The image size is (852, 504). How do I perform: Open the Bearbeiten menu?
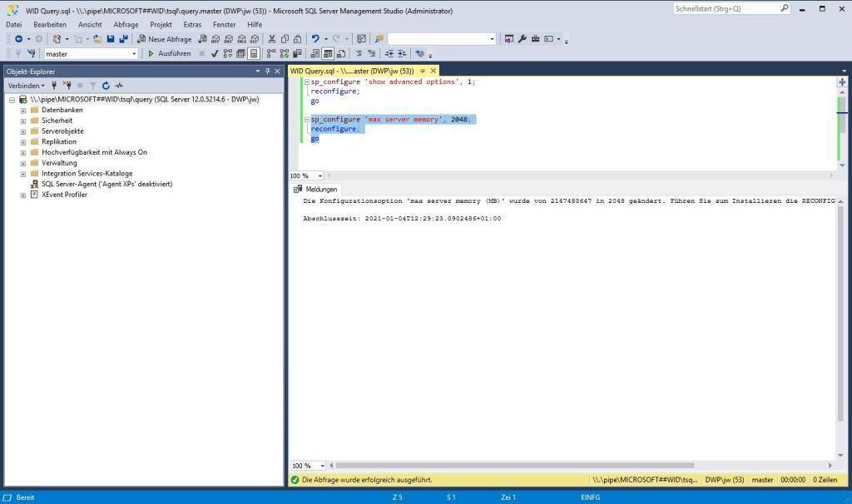(50, 24)
